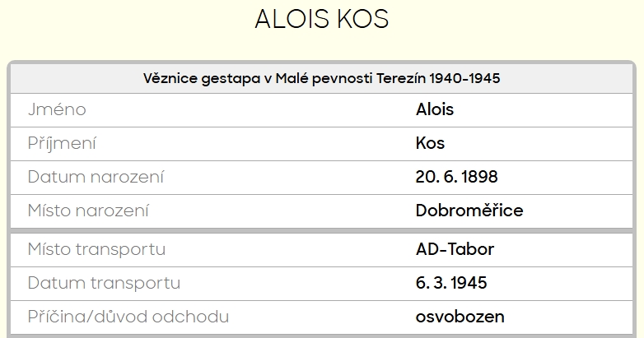The height and width of the screenshot is (338, 644).
Task: Select the birthplace value Dobroměřice
Action: 469,211
